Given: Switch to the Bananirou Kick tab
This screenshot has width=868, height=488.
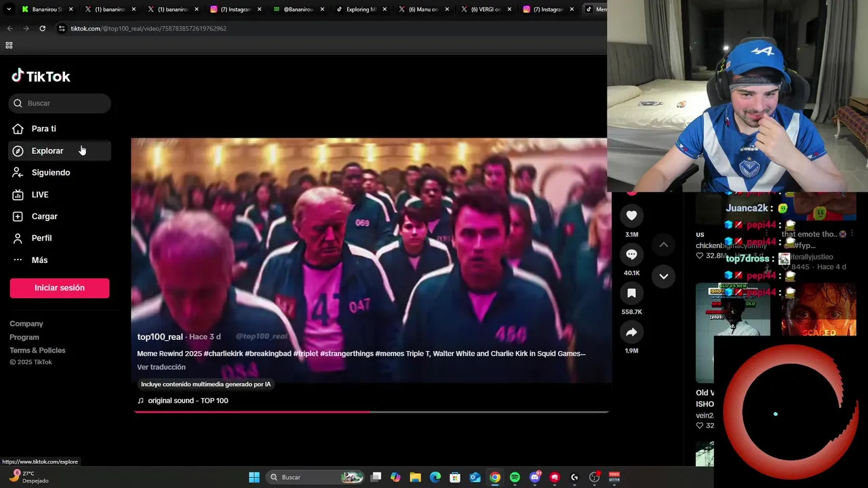Looking at the screenshot, I should point(46,9).
